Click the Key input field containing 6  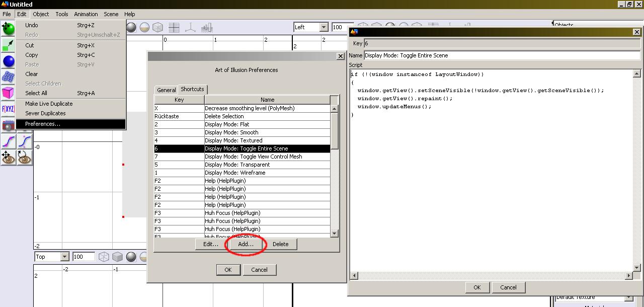pos(502,44)
